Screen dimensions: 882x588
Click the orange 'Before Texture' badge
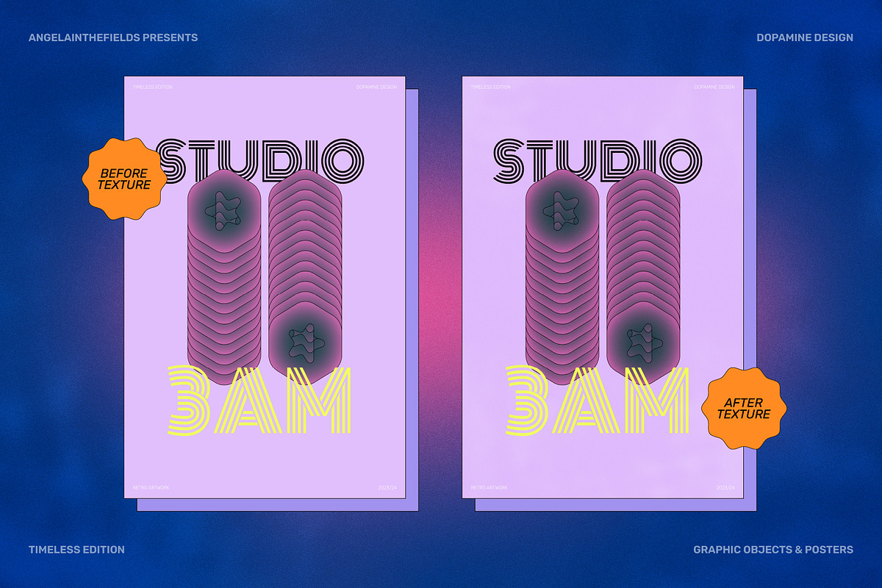coord(124,179)
